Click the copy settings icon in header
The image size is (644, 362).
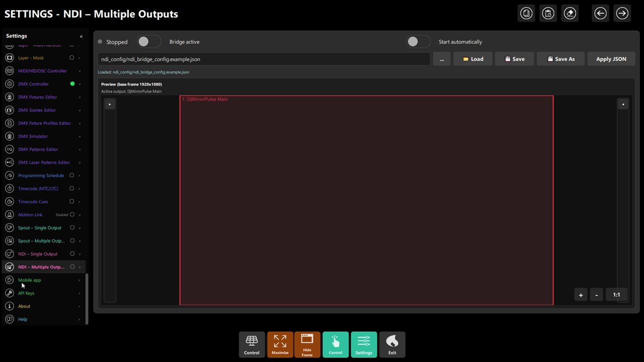point(526,14)
